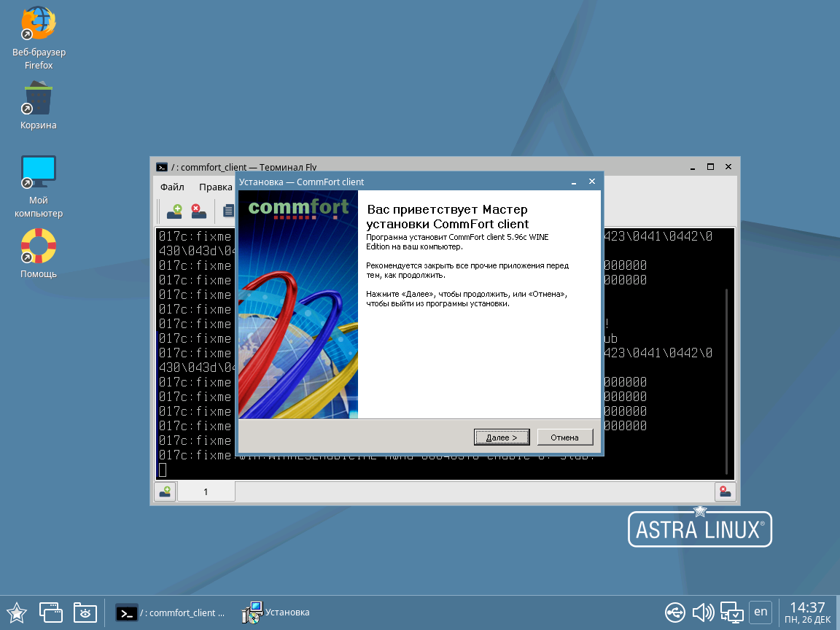This screenshot has height=630, width=840.
Task: Click the close tab icon on the terminal tab bar
Action: point(725,491)
